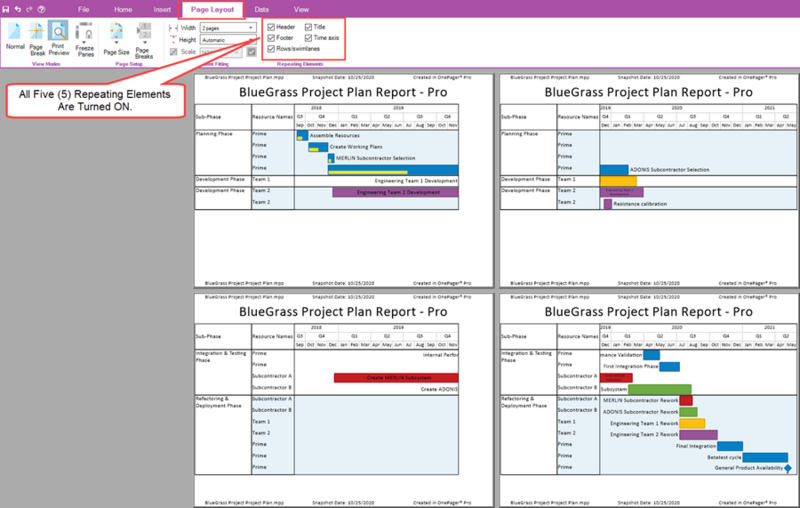Select the red 'Create MERLIN Subsystem' bar

coord(396,378)
